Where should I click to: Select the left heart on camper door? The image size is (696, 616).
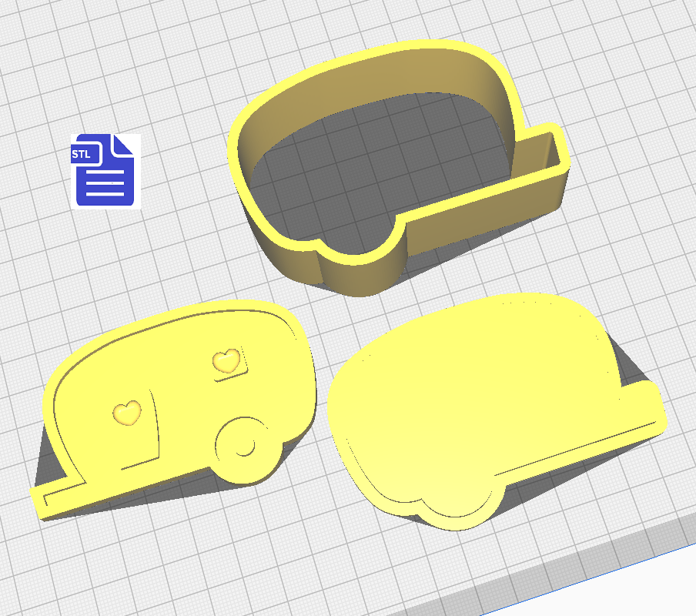pos(127,412)
